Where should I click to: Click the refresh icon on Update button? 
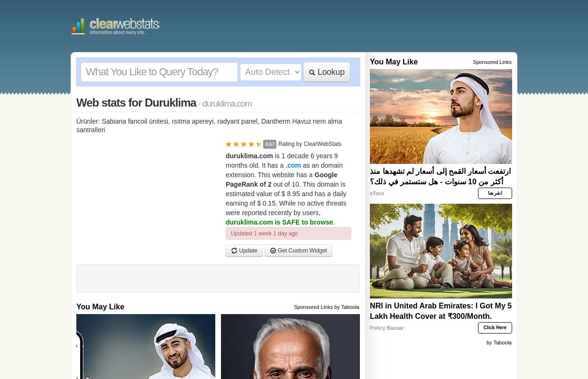click(x=234, y=251)
